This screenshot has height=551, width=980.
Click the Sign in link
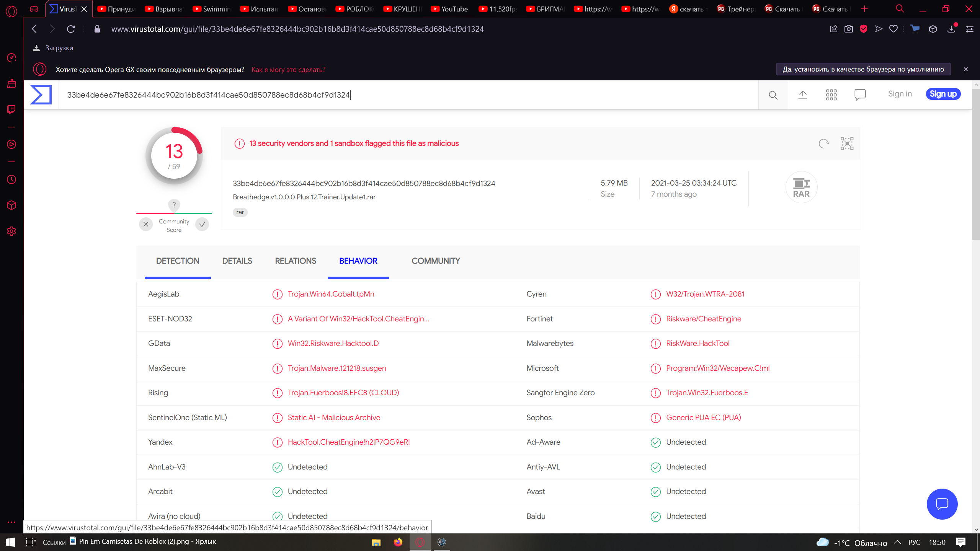[900, 94]
